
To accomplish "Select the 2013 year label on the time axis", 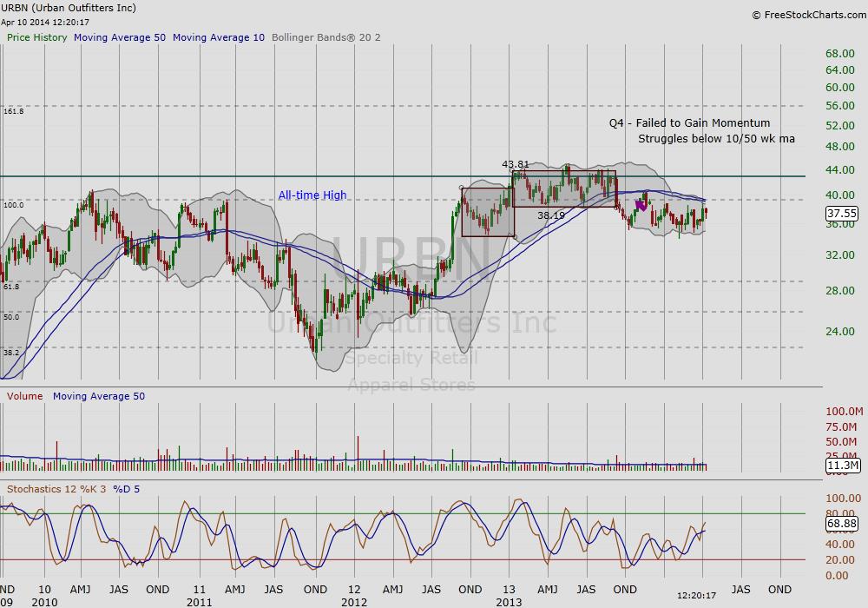I will click(x=509, y=602).
